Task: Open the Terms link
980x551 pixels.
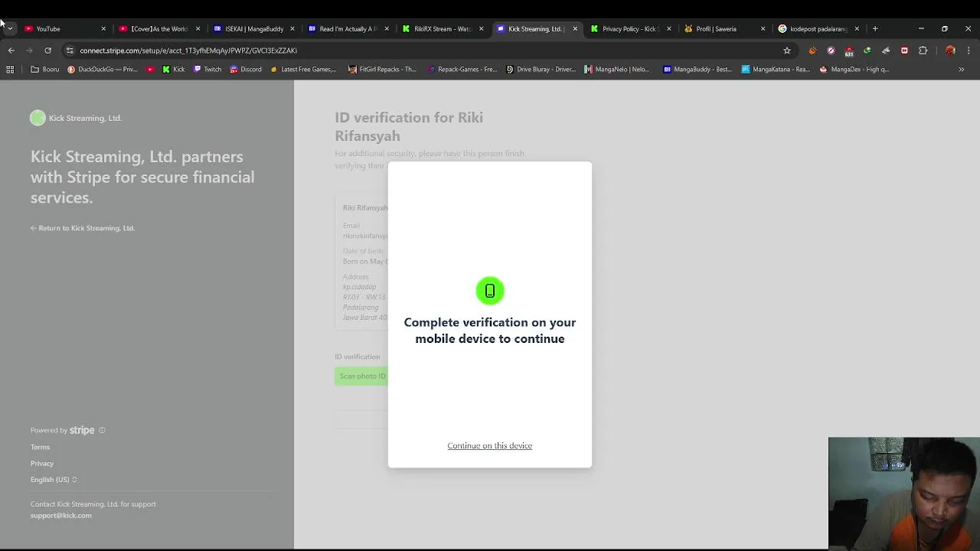Action: click(40, 447)
